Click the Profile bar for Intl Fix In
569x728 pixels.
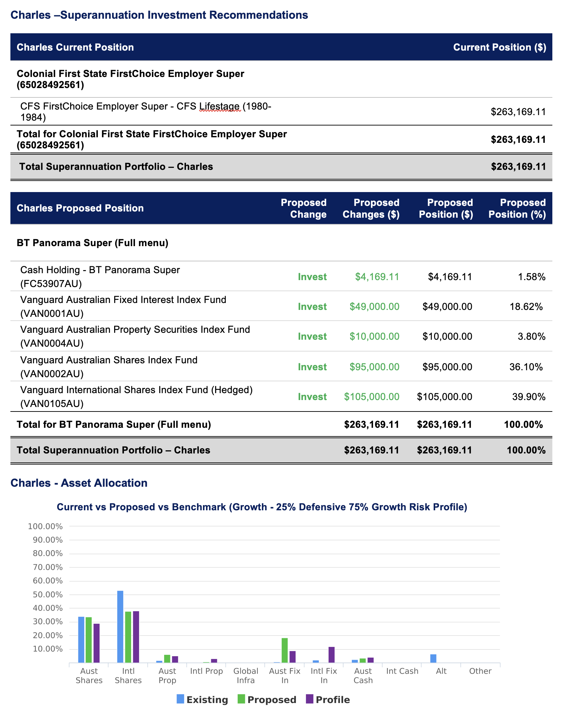tap(332, 655)
